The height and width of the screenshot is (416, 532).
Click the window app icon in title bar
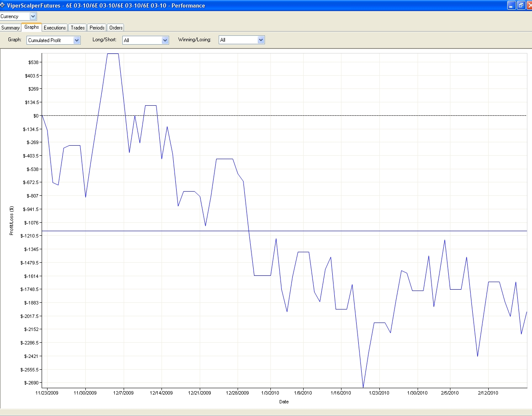click(3, 5)
